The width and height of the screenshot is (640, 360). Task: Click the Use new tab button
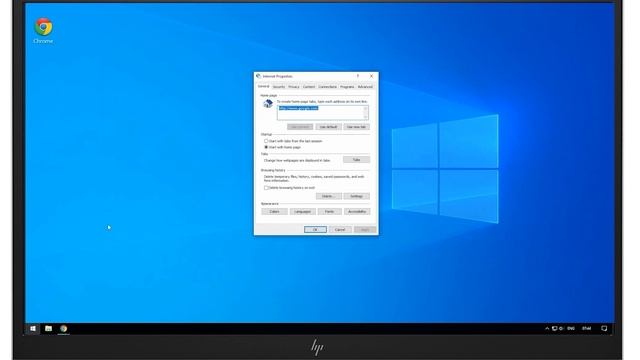tap(356, 127)
